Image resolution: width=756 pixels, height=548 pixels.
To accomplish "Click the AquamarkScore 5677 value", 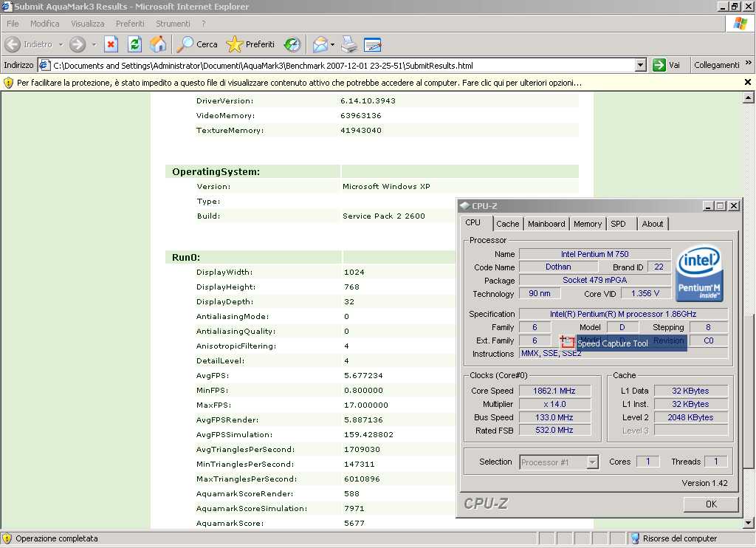I will pyautogui.click(x=354, y=523).
